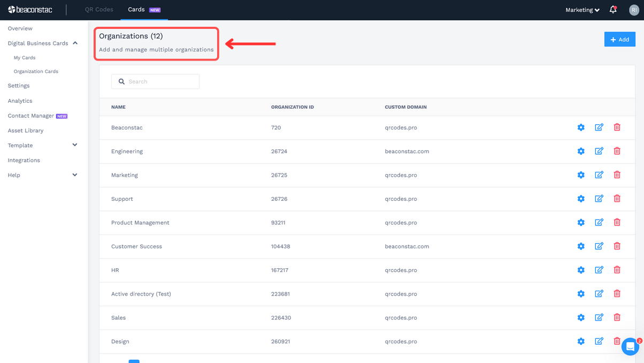Edit the Active directory (Test) organization
The image size is (644, 363).
click(599, 293)
